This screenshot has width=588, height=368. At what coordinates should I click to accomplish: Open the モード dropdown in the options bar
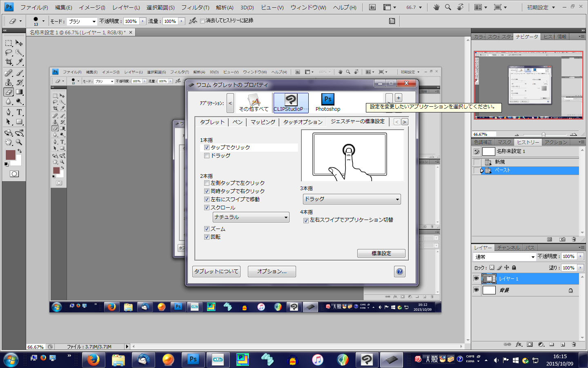pos(82,21)
